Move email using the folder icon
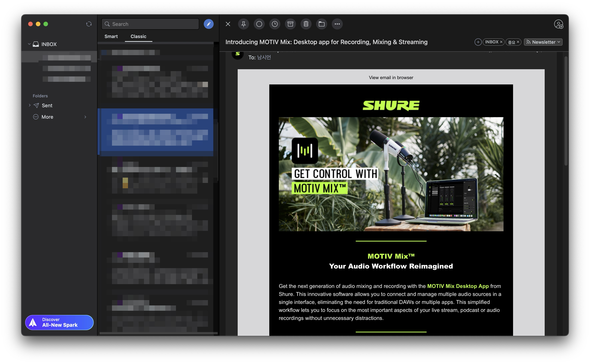This screenshot has width=590, height=364. coord(321,24)
